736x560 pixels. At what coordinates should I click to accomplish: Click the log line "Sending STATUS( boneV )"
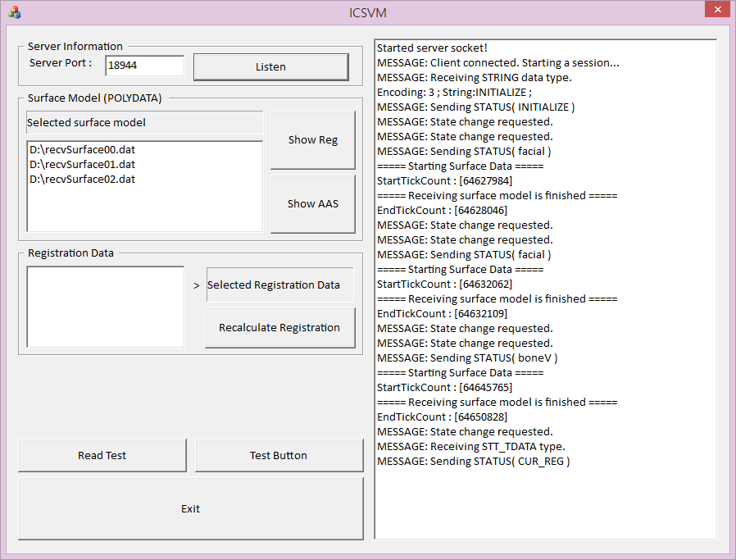pyautogui.click(x=467, y=358)
